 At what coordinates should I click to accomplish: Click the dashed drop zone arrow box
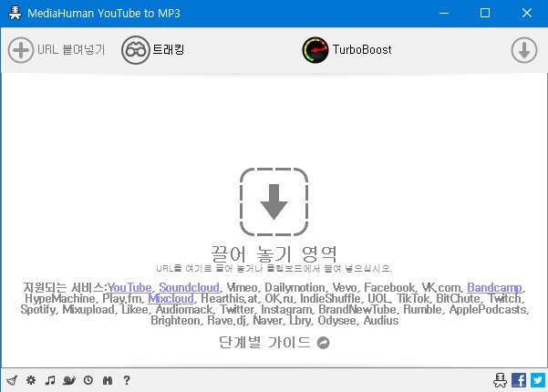(274, 202)
